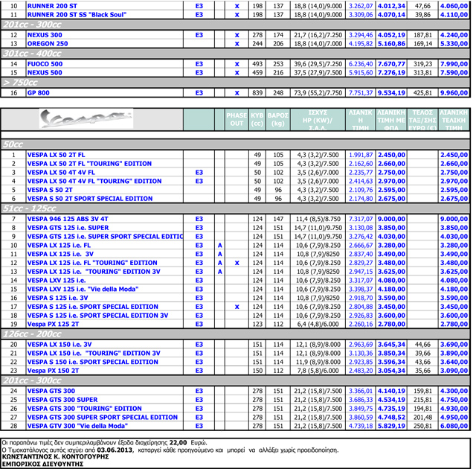The height and width of the screenshot is (469, 476).
Task: Click the PHASE OUT column header
Action: tap(237, 120)
